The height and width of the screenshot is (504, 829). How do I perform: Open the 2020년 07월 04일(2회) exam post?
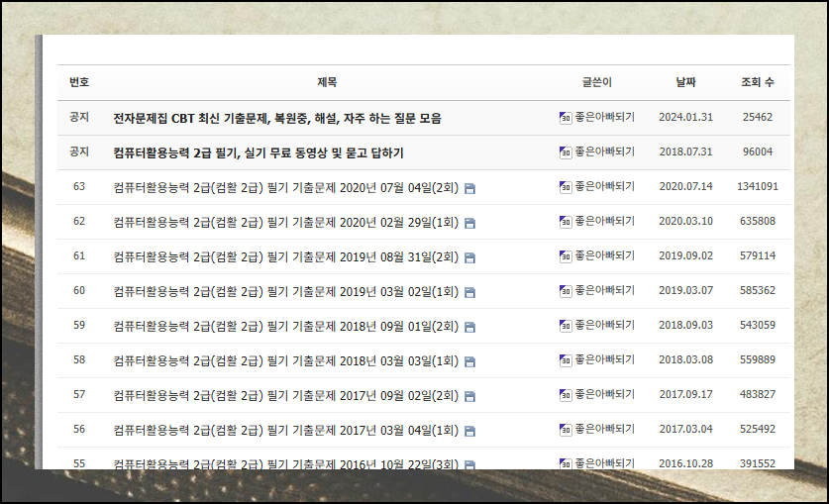tap(285, 187)
